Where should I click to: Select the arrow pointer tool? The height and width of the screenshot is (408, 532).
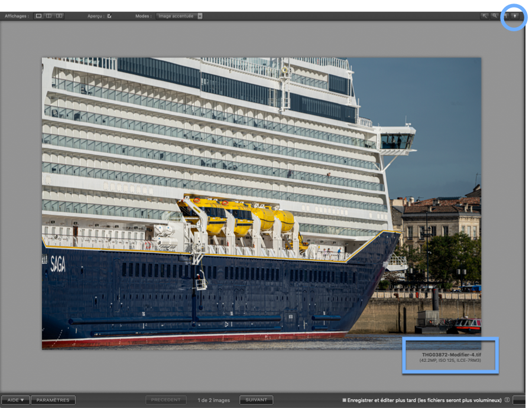[485, 16]
